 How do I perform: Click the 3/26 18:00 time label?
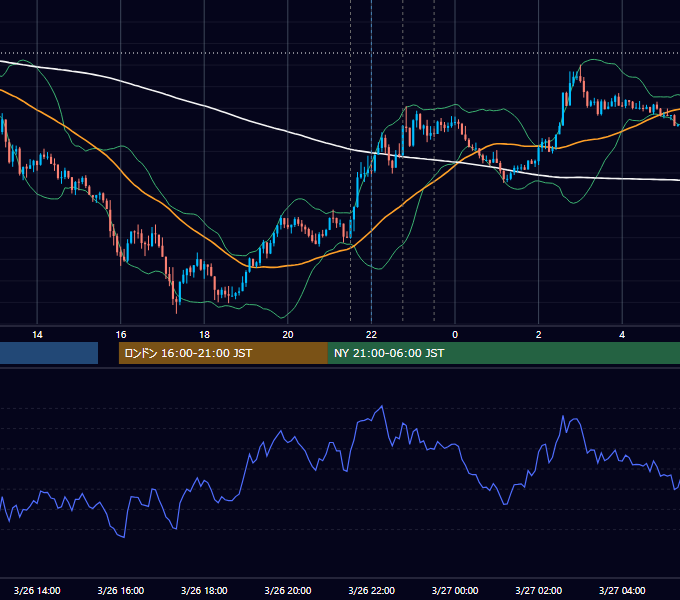tap(204, 590)
